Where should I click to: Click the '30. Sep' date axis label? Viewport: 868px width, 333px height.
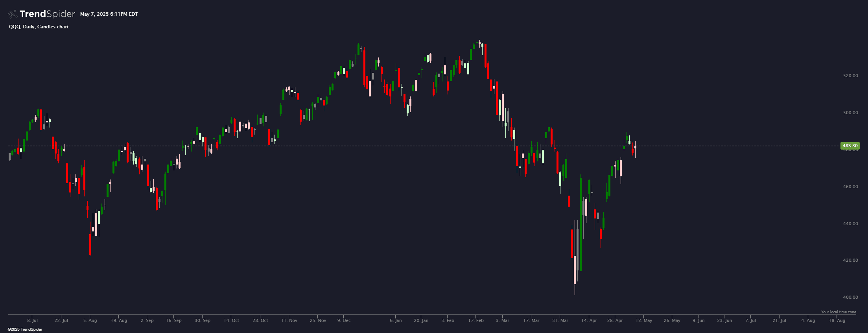[203, 320]
